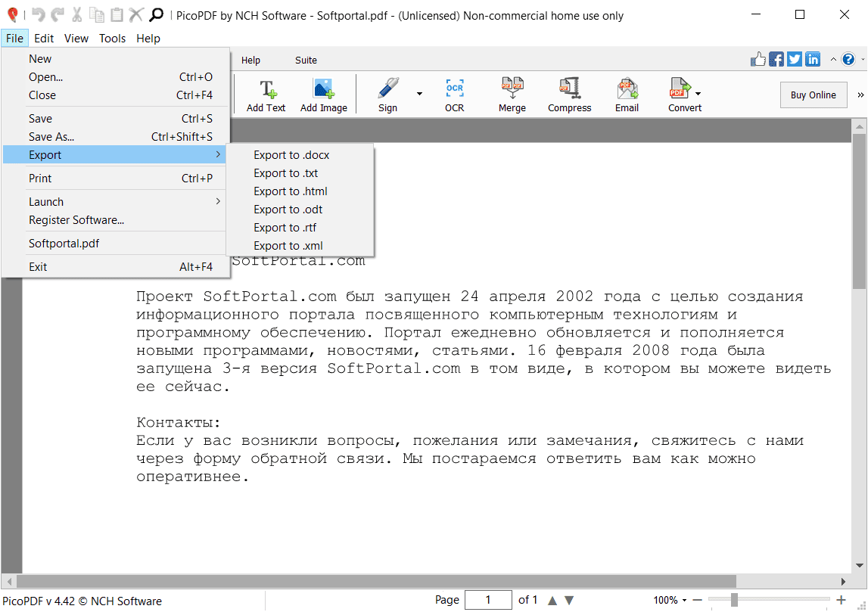Click the horizontal scrollbar thumb
This screenshot has width=868, height=612.
coord(376,582)
